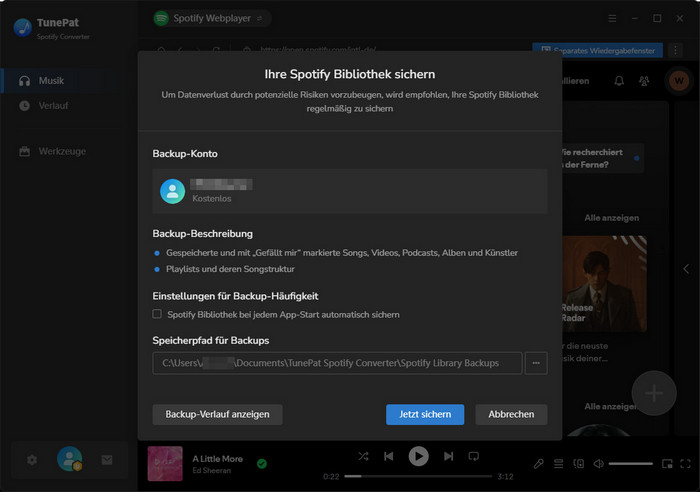Open the W user account avatar
This screenshot has height=492, width=700.
click(x=679, y=81)
